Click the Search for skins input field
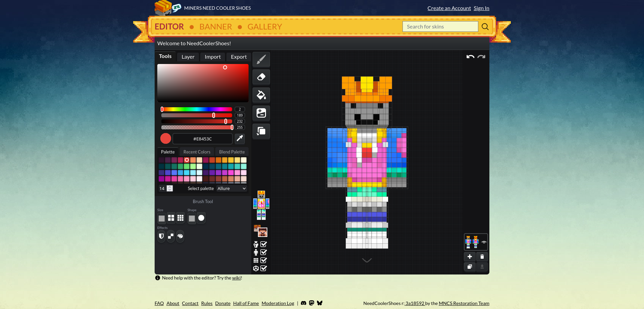The width and height of the screenshot is (644, 309). coord(440,26)
